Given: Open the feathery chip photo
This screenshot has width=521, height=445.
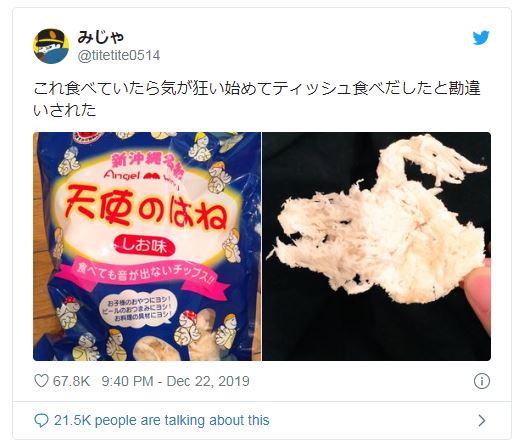Looking at the screenshot, I should (x=377, y=246).
